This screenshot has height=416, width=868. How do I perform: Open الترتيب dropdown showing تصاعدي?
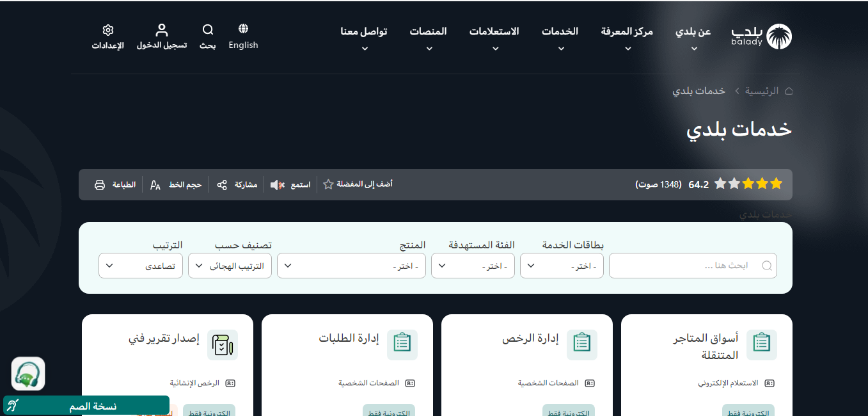[x=141, y=266]
